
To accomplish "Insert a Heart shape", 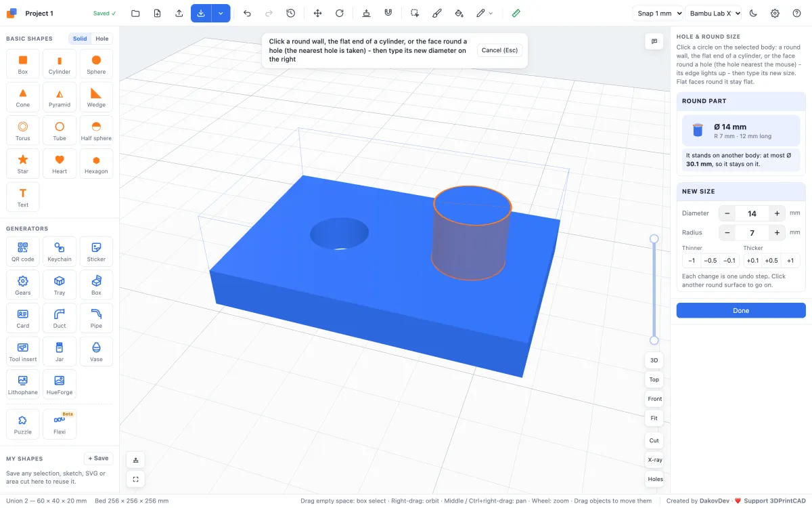I will pyautogui.click(x=60, y=163).
